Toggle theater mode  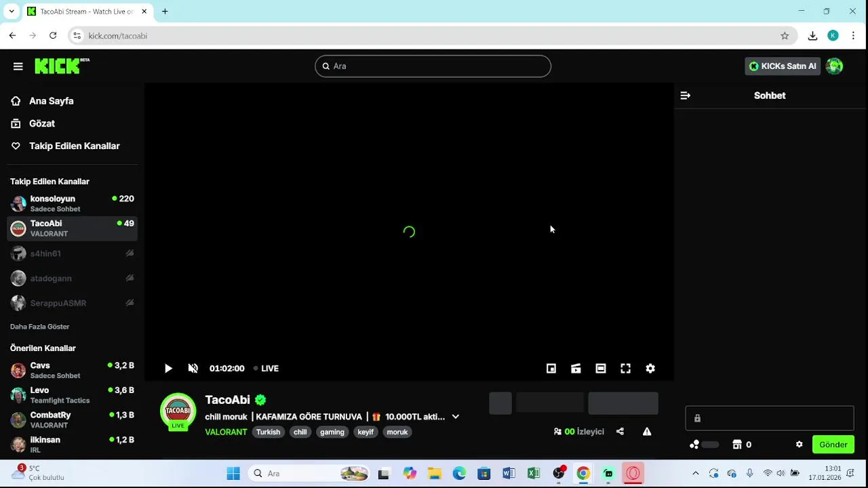pos(601,369)
